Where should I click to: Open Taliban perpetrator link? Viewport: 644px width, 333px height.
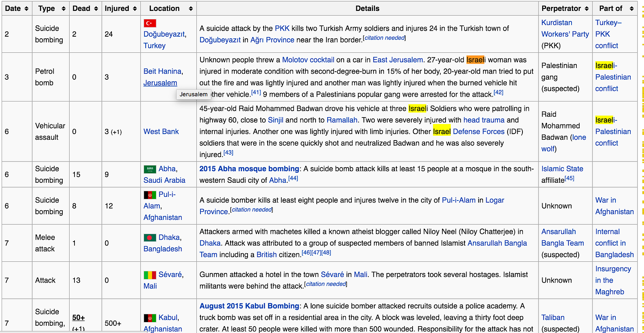[x=553, y=318]
